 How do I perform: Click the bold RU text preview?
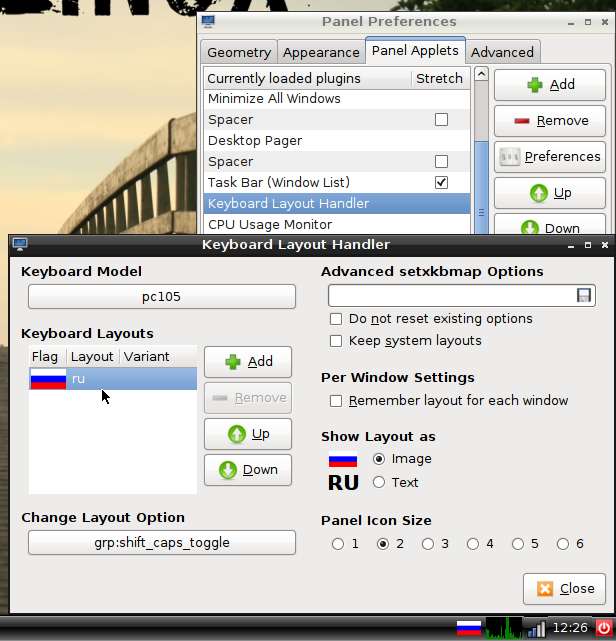343,483
